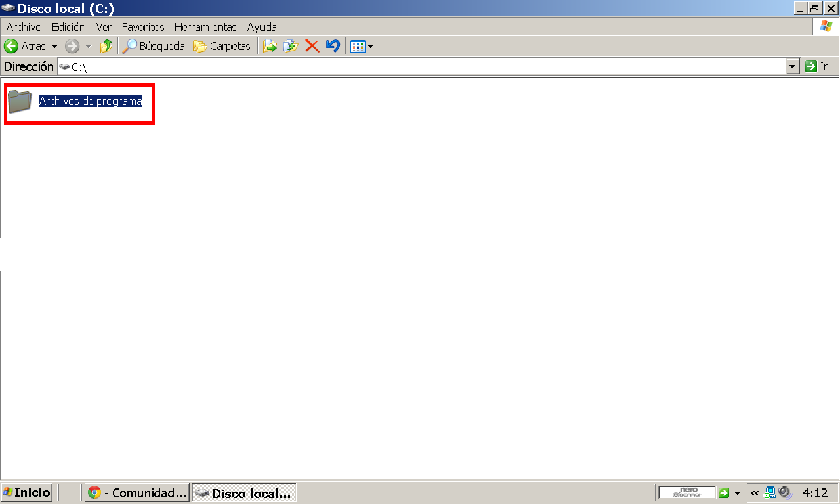Click the volume speaker tray icon
The height and width of the screenshot is (504, 840).
(786, 493)
